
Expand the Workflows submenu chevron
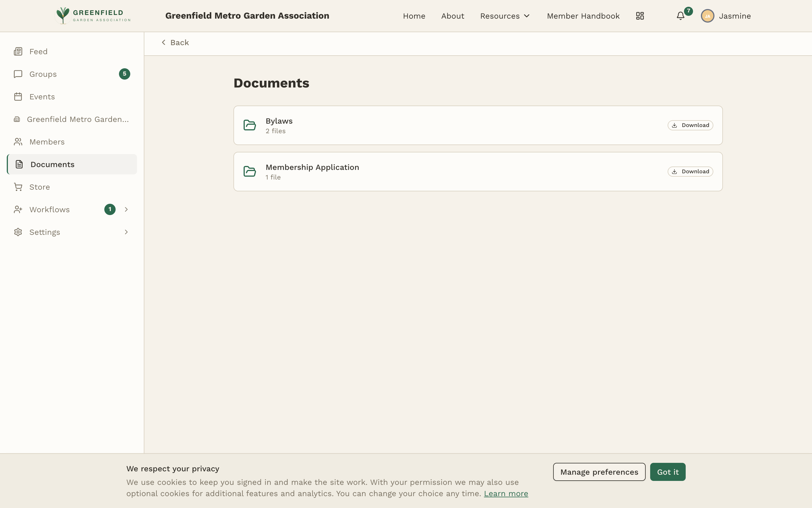(x=126, y=209)
